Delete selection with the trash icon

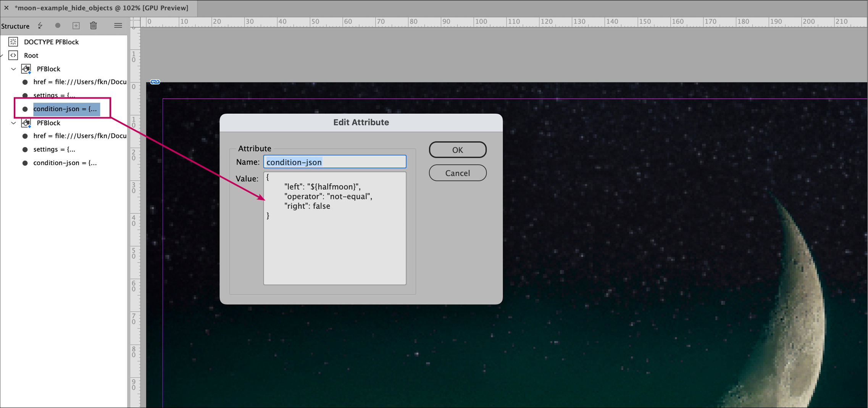(x=94, y=26)
